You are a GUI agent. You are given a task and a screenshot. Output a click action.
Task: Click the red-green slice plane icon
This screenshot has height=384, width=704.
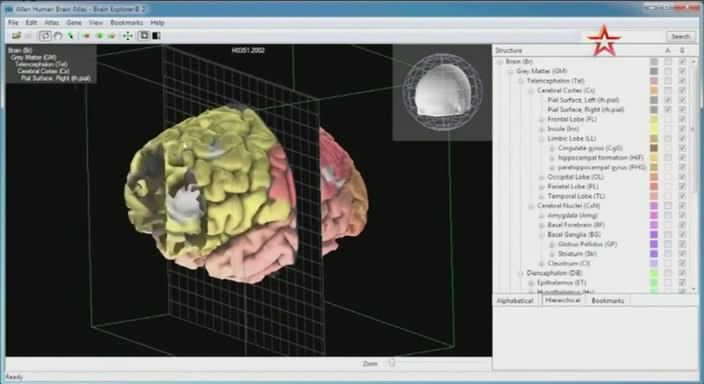[86, 36]
